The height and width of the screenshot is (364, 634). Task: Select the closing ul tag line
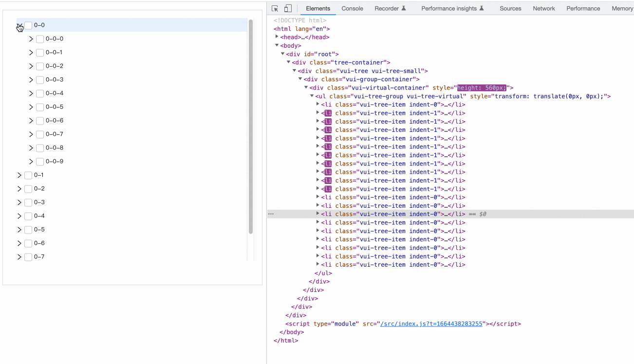coord(322,273)
